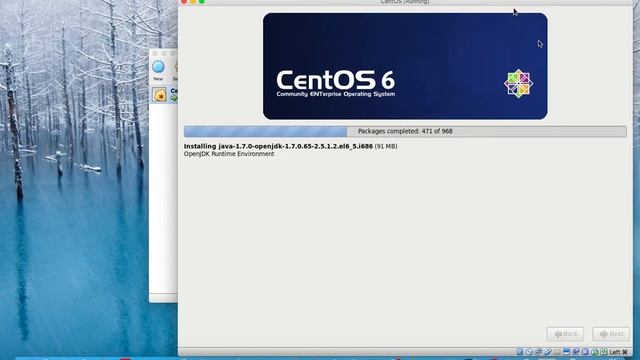Maximize the CentOS VM window with green button

pyautogui.click(x=202, y=2)
